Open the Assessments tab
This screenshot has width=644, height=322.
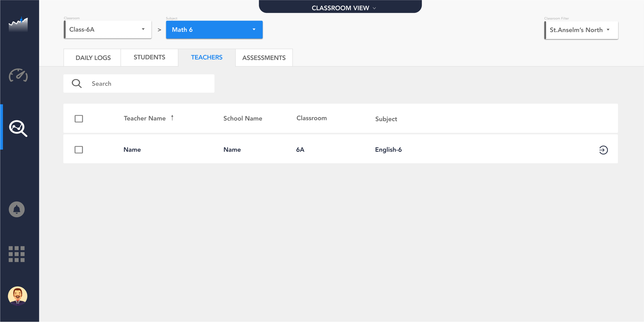264,58
